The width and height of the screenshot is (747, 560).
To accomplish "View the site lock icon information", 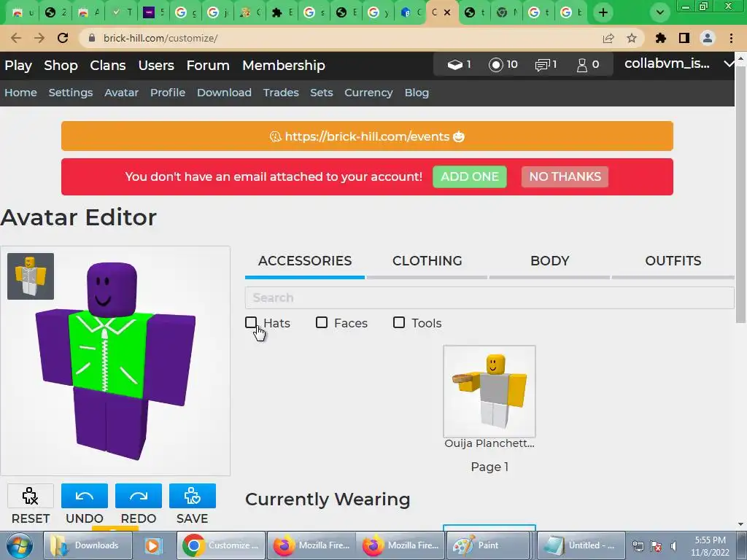I will (93, 38).
